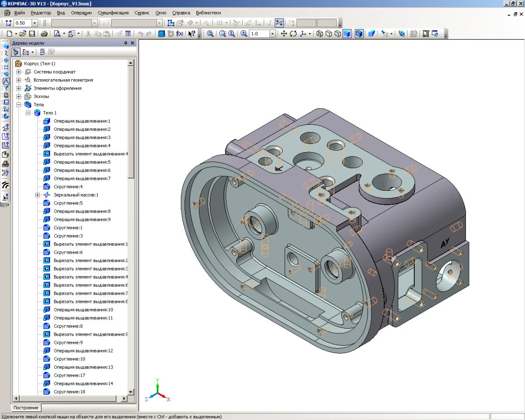The height and width of the screenshot is (420, 525).
Task: Select Скругление:4 in the model tree
Action: [68, 187]
